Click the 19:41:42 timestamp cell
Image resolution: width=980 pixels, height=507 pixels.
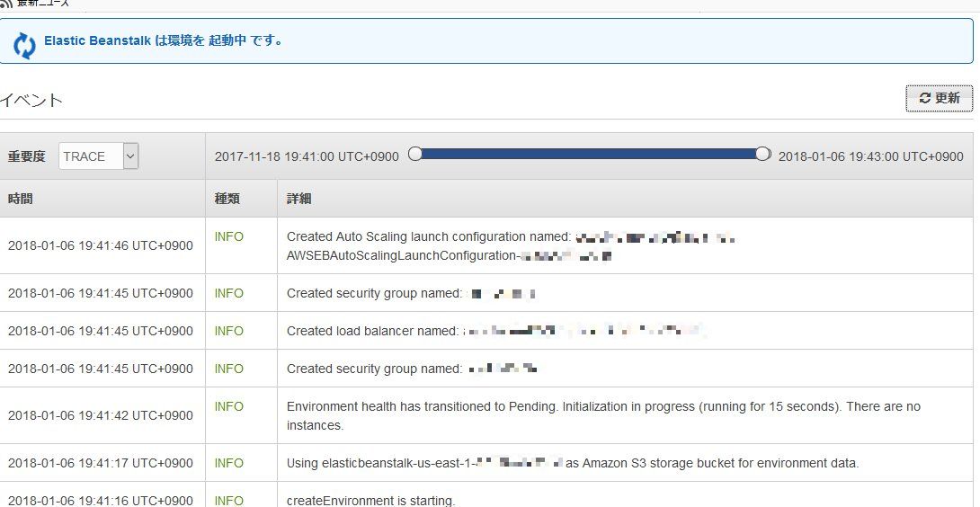pyautogui.click(x=100, y=415)
